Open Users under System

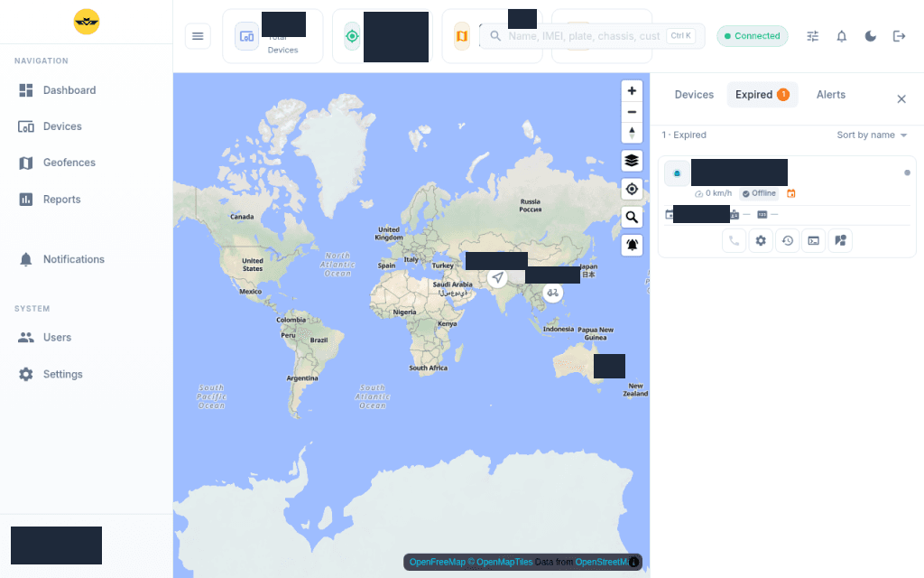coord(87,338)
